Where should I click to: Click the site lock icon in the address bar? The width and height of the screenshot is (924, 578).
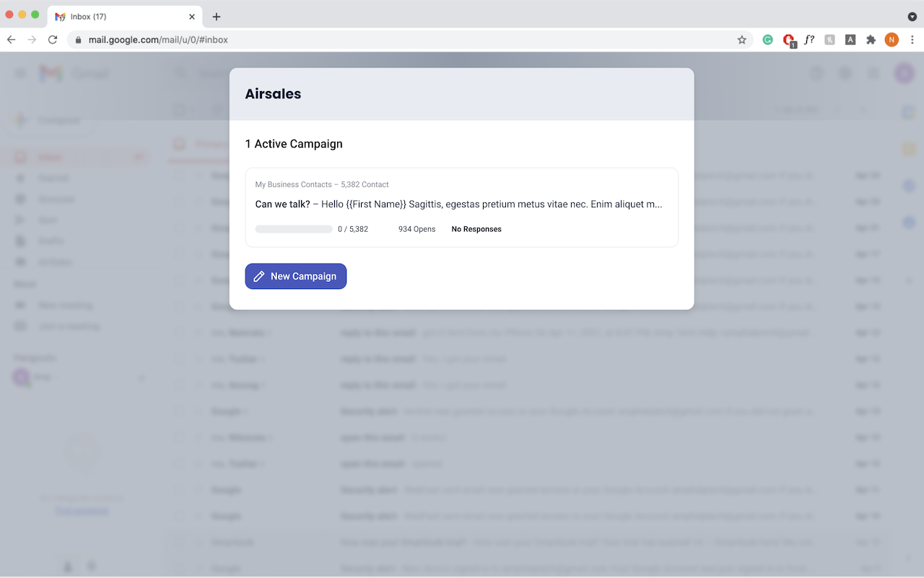pos(78,40)
